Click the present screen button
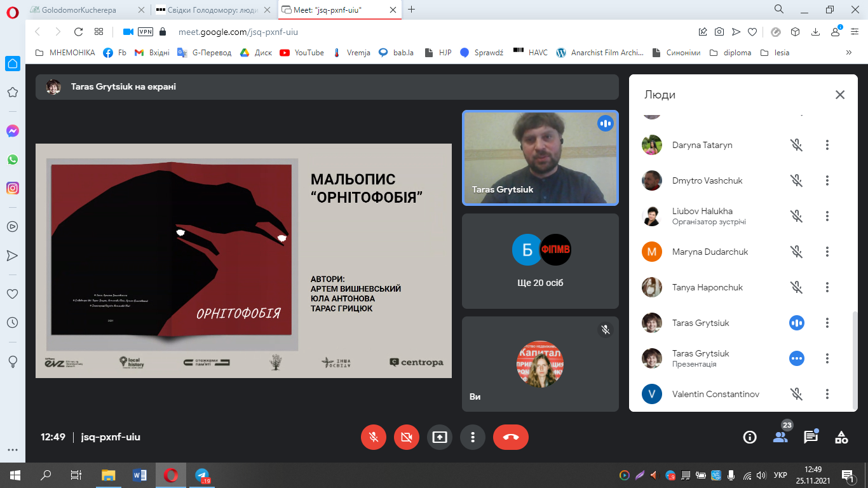Screen dimensions: 868x488 point(440,437)
